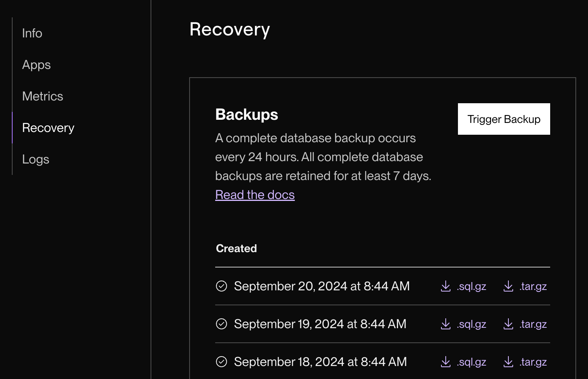Select the Recovery section
Image resolution: width=588 pixels, height=379 pixels.
[48, 128]
